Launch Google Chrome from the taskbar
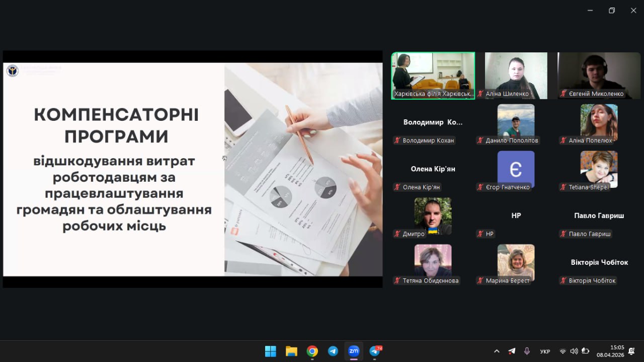 (312, 351)
